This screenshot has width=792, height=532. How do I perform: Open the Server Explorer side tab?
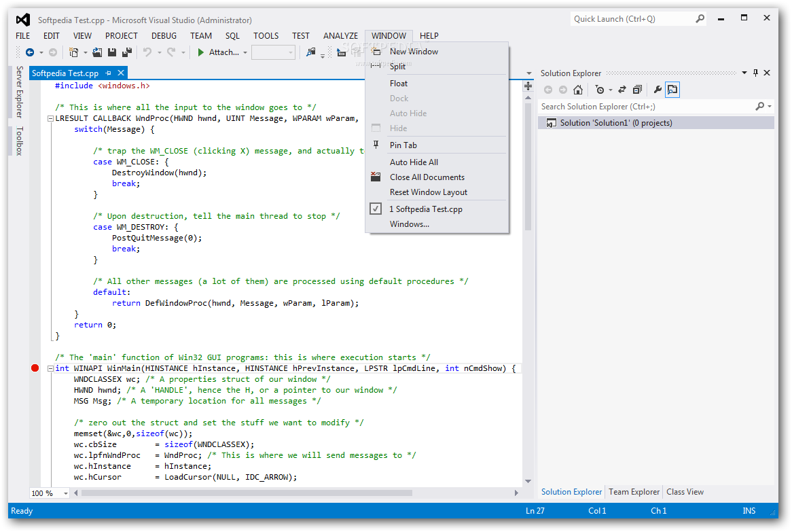(19, 92)
